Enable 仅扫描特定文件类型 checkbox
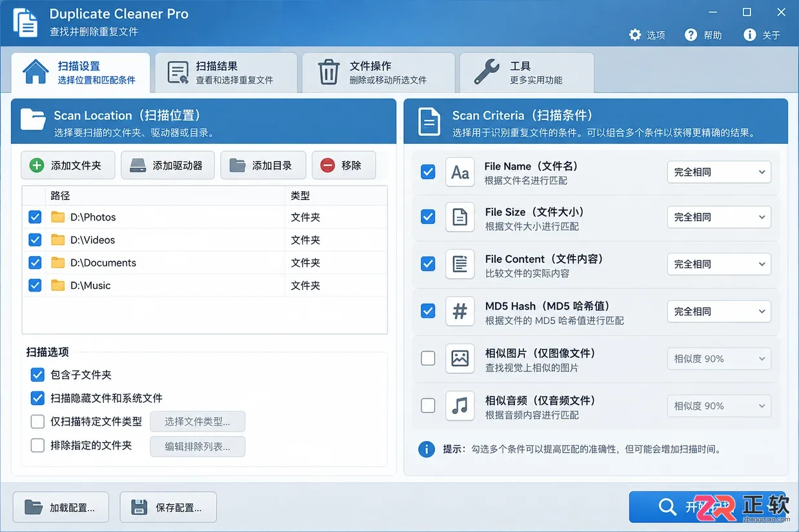This screenshot has width=799, height=532. point(37,422)
